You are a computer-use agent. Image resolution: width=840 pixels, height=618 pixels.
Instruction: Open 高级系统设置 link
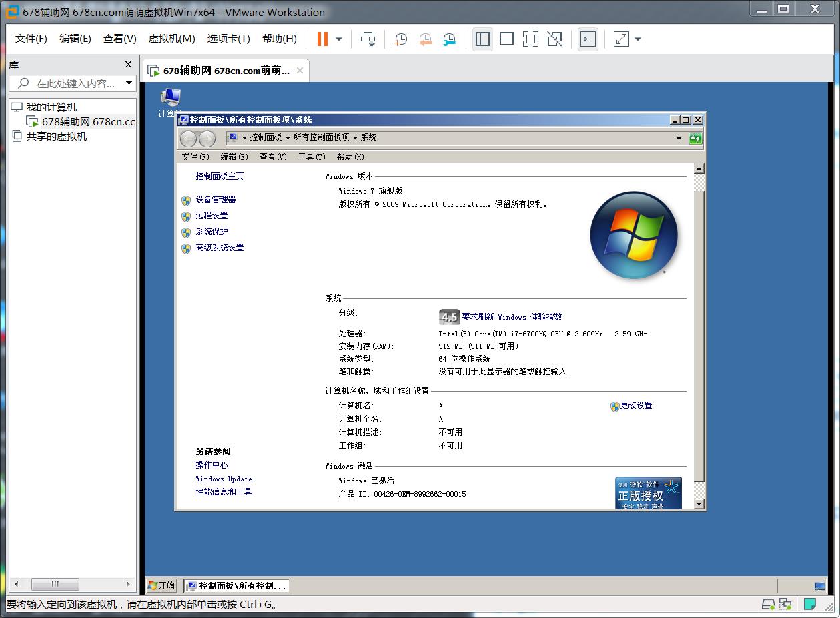click(220, 248)
